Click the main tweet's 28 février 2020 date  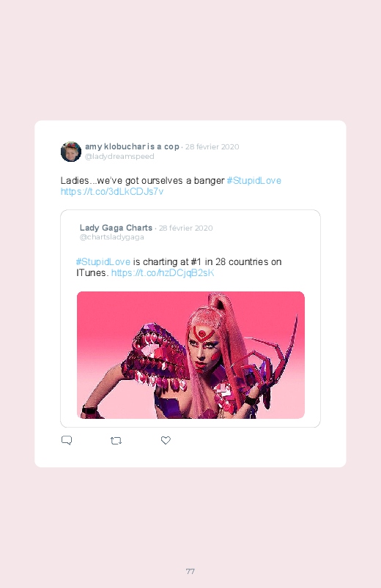pyautogui.click(x=212, y=146)
